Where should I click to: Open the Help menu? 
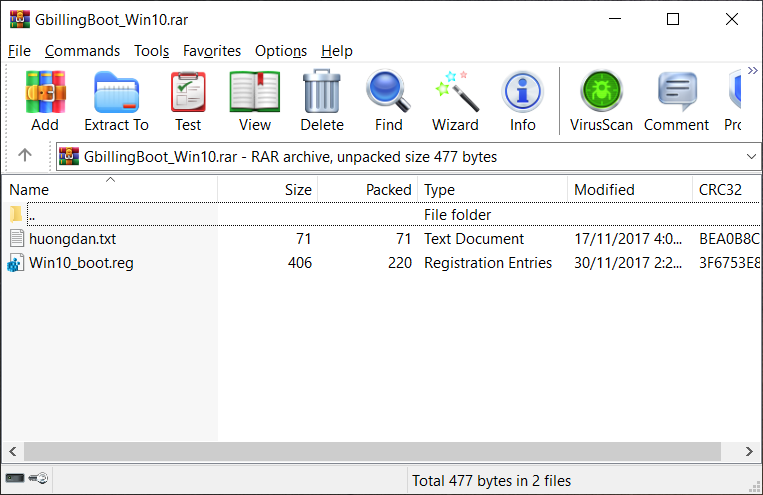point(337,51)
